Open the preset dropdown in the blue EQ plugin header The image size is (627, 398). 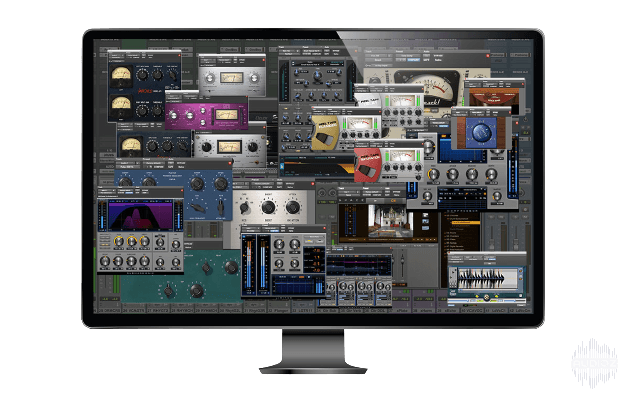pos(153,163)
